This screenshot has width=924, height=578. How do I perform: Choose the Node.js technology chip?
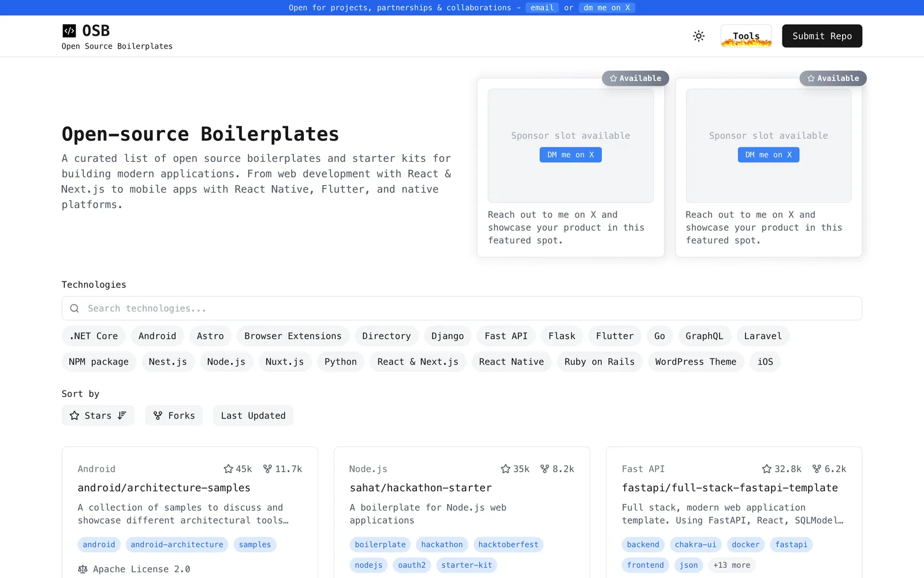[x=226, y=362]
